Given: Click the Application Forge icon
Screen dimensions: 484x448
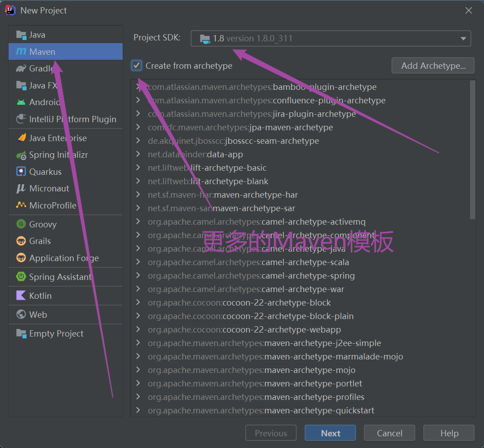Looking at the screenshot, I should point(21,257).
